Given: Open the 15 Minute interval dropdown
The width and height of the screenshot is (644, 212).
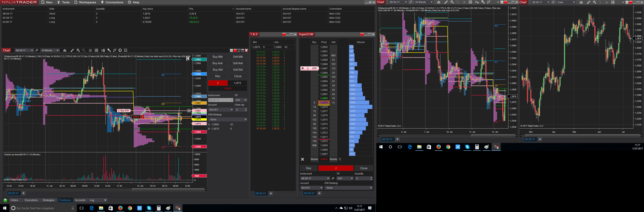Looking at the screenshot, I should (50, 50).
